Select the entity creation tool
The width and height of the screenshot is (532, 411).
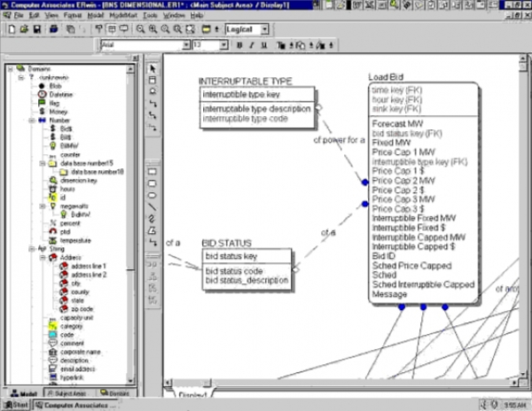pos(152,80)
